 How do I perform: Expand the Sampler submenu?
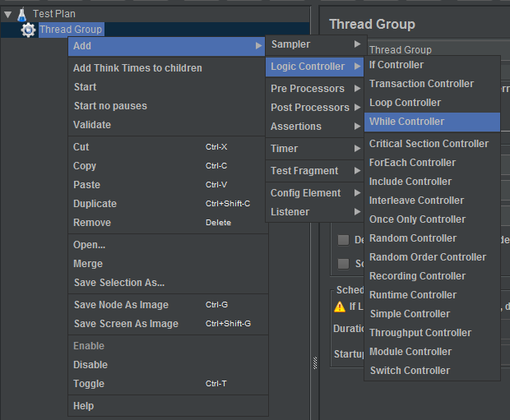tap(314, 44)
